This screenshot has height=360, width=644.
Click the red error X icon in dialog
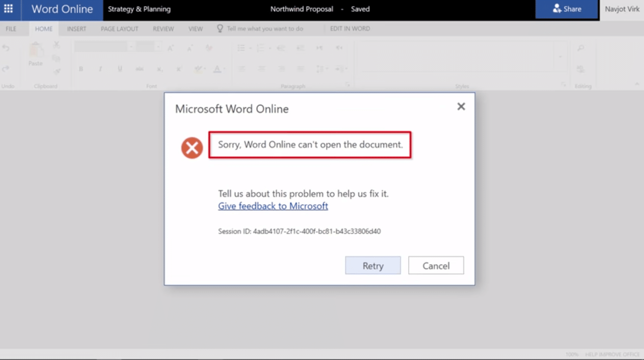click(x=192, y=148)
